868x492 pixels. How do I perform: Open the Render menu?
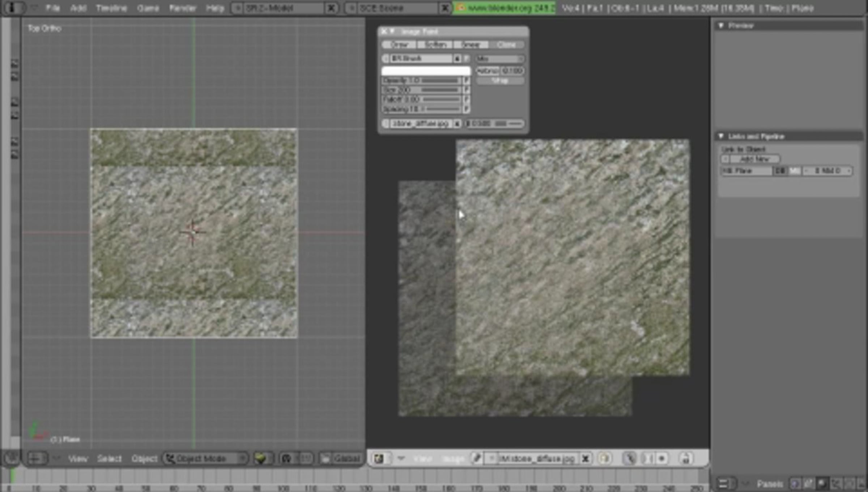tap(183, 8)
